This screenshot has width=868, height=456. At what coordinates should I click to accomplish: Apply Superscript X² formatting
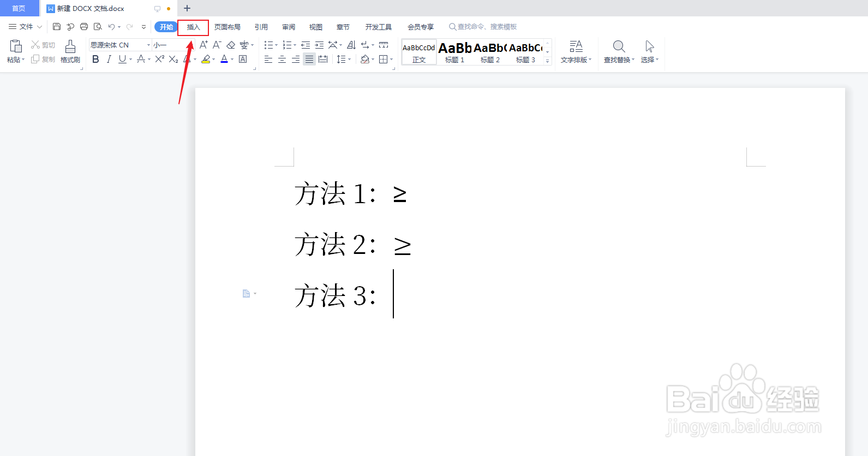point(159,59)
